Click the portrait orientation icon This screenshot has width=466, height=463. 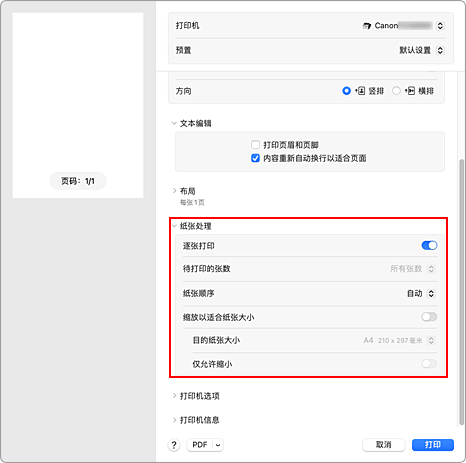[x=360, y=91]
